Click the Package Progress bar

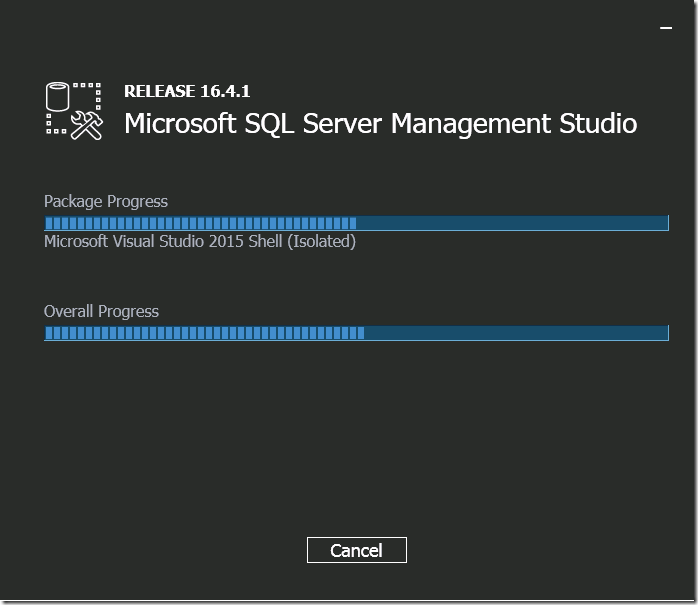click(x=356, y=223)
